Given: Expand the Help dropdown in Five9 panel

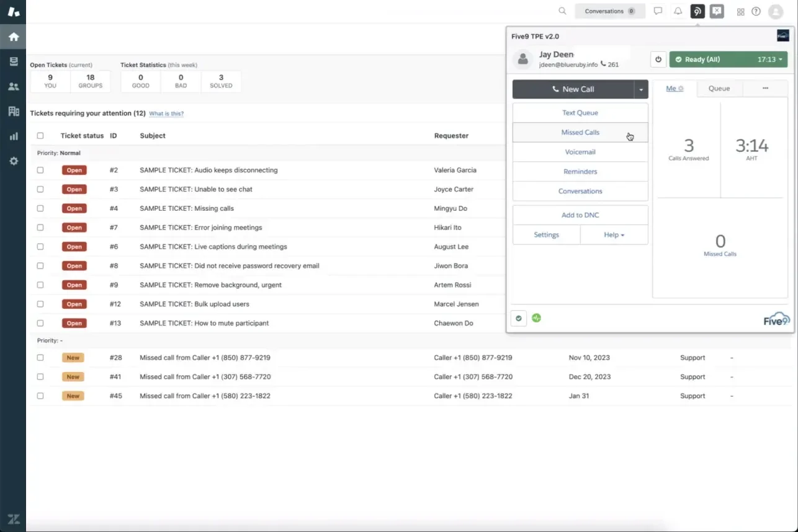Looking at the screenshot, I should click(614, 234).
